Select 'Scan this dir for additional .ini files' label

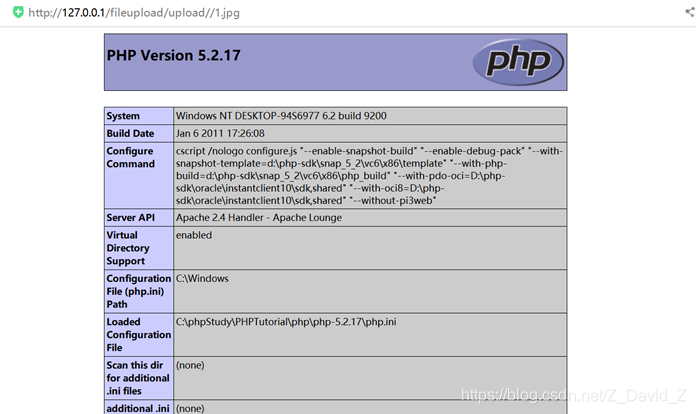click(x=138, y=378)
